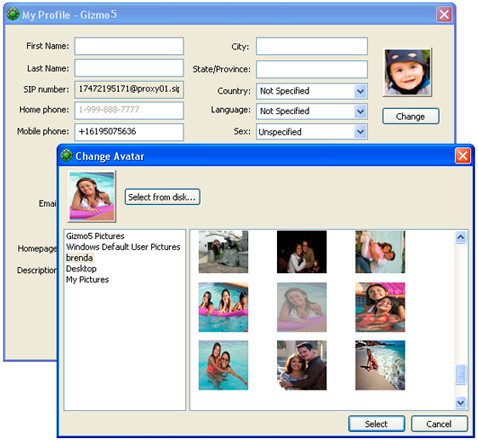This screenshot has width=478, height=440.
Task: Close the Change Avatar dialog
Action: coord(463,156)
